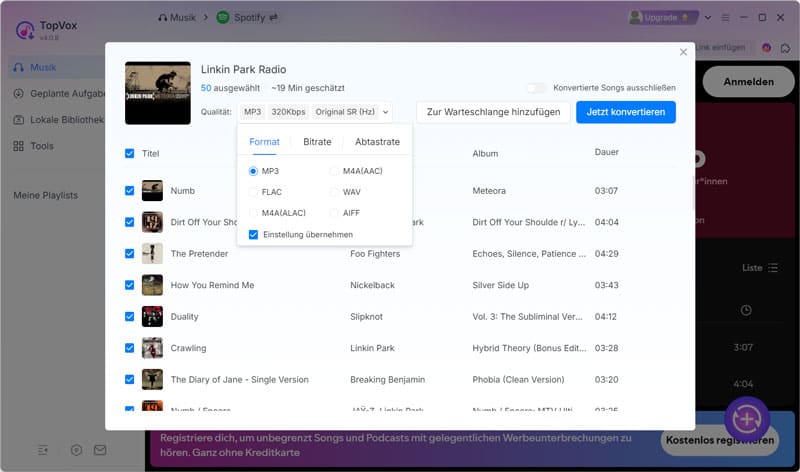Screen dimensions: 800x472
Task: Click the Upgrade button
Action: [x=662, y=17]
